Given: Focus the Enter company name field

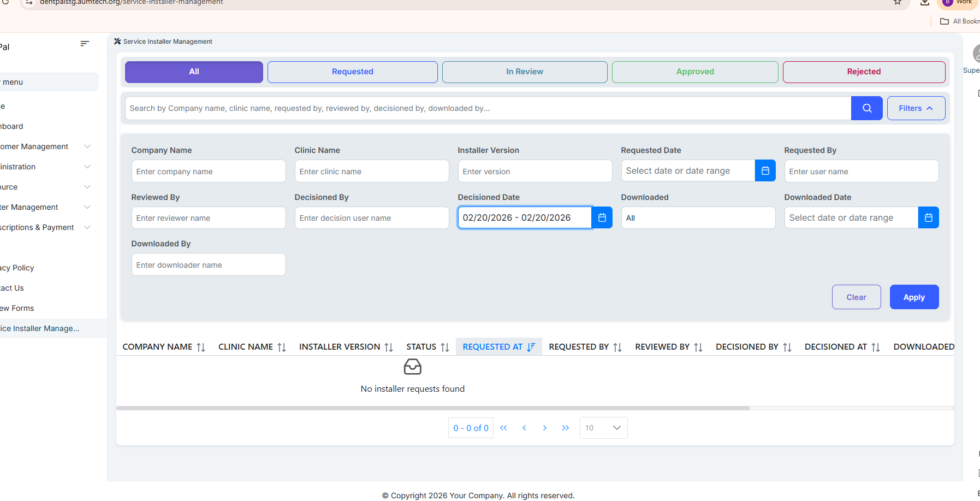Looking at the screenshot, I should 208,172.
